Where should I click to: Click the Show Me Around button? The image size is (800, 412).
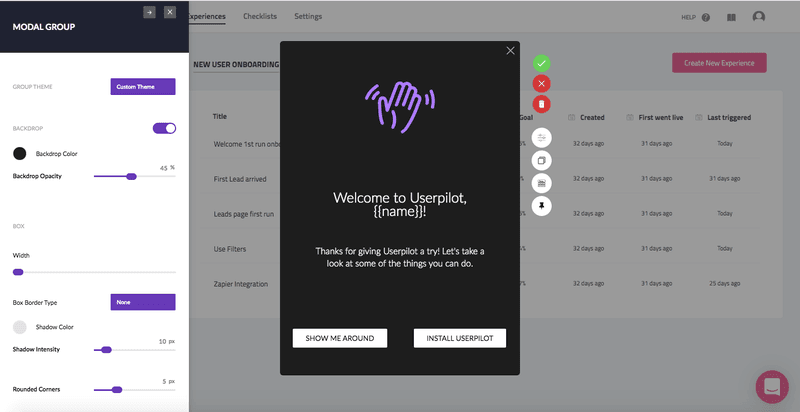(340, 338)
